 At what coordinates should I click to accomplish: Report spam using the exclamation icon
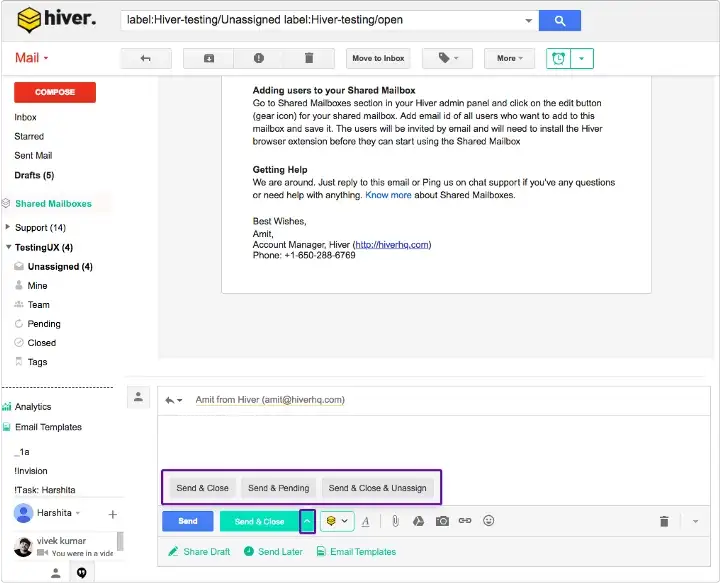click(259, 58)
